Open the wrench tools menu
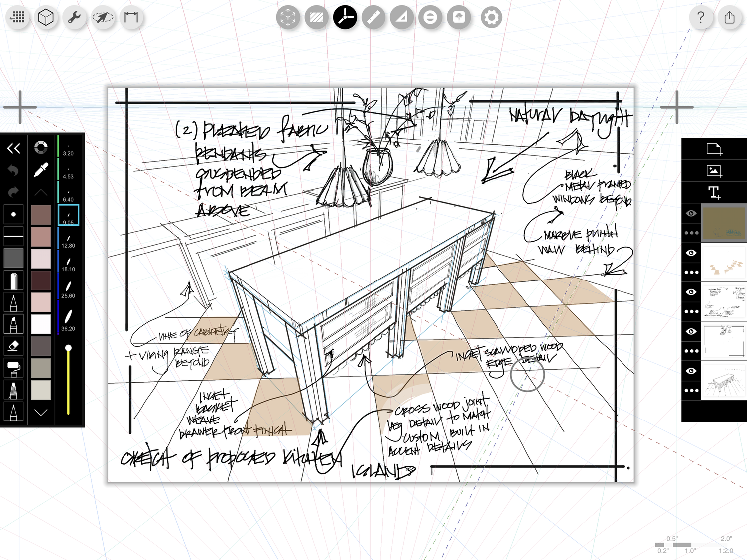 click(x=74, y=17)
